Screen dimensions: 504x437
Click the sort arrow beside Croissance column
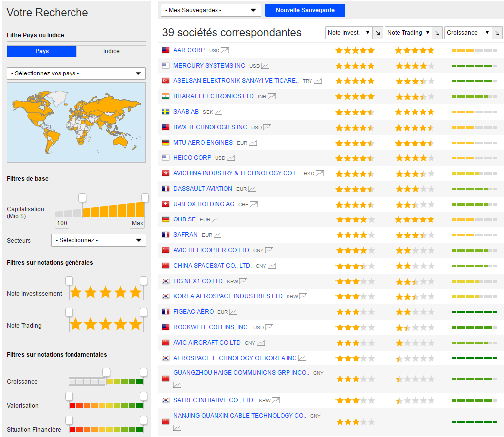[x=497, y=33]
